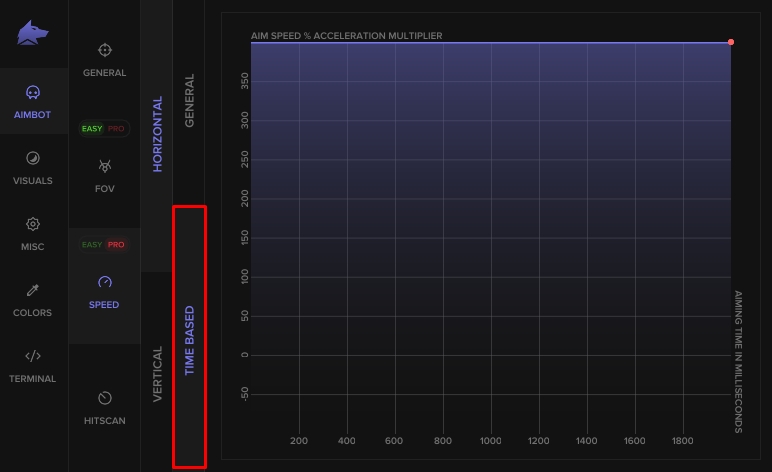Select the Time Based sub-tab

pos(189,340)
